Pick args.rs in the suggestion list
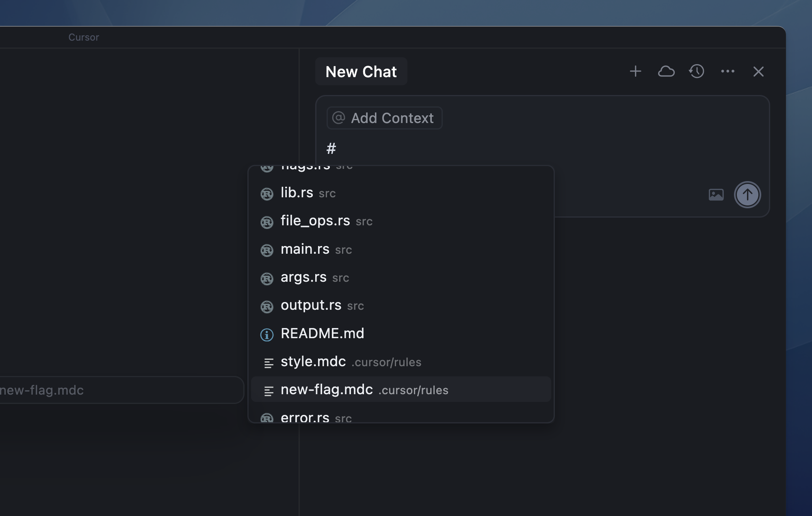Image resolution: width=812 pixels, height=516 pixels. click(x=401, y=277)
